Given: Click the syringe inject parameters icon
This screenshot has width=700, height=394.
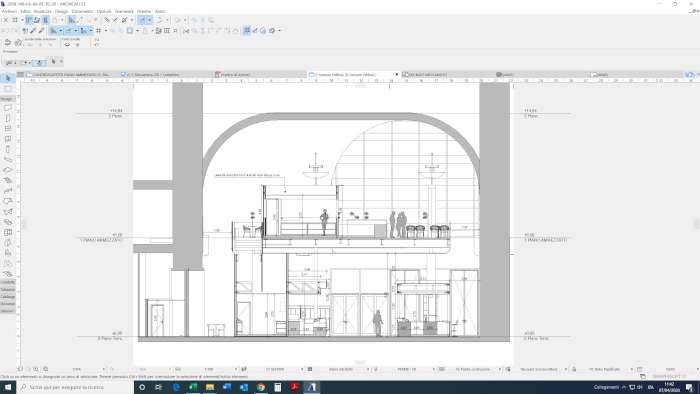Looking at the screenshot, I should pos(42,31).
